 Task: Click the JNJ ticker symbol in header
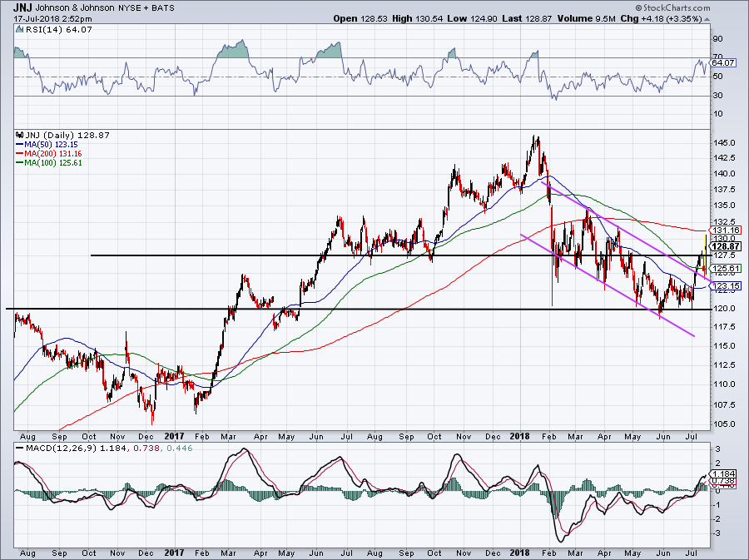(x=22, y=7)
